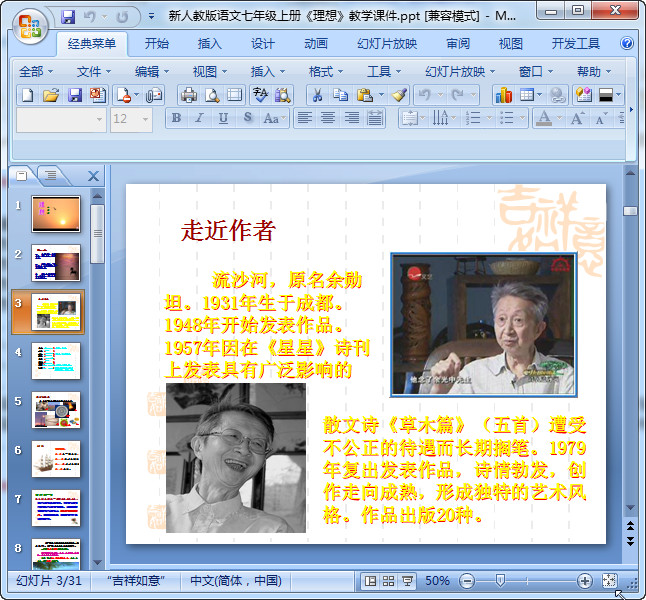Viewport: 646px width, 600px height.
Task: Open the Font Color dropdown arrow
Action: (559, 118)
